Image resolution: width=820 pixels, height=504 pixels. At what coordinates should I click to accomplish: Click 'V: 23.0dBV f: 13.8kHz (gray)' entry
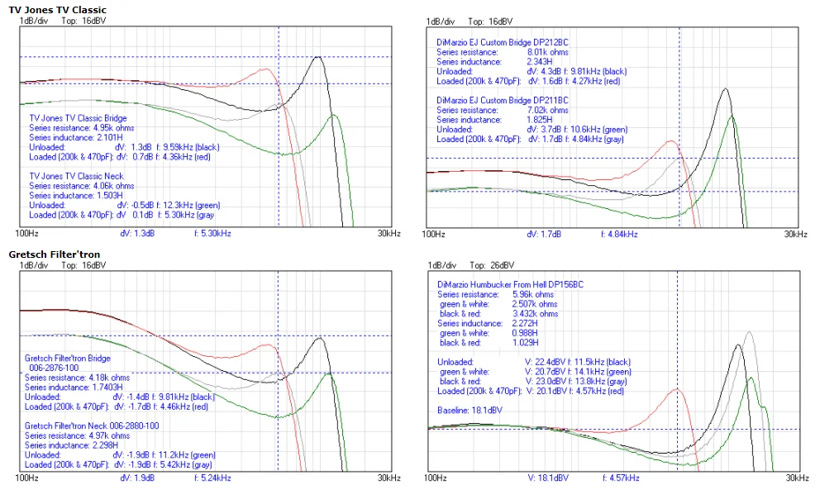tap(576, 381)
